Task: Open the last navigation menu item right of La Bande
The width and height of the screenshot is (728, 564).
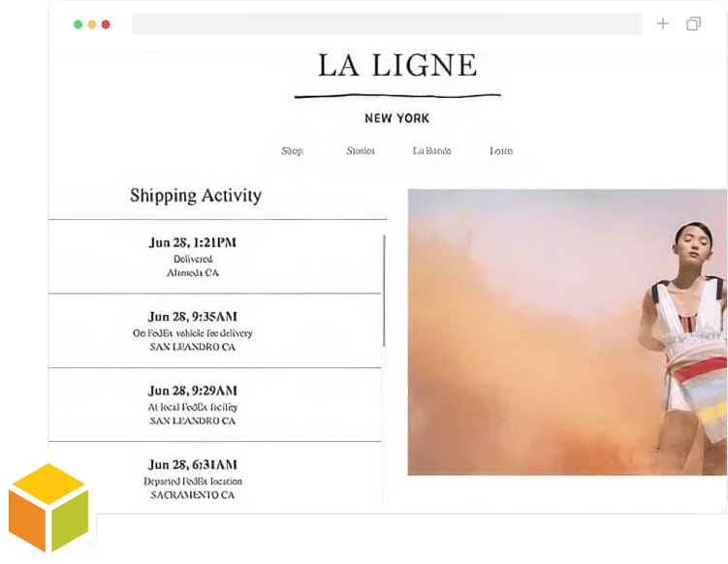Action: [x=501, y=151]
